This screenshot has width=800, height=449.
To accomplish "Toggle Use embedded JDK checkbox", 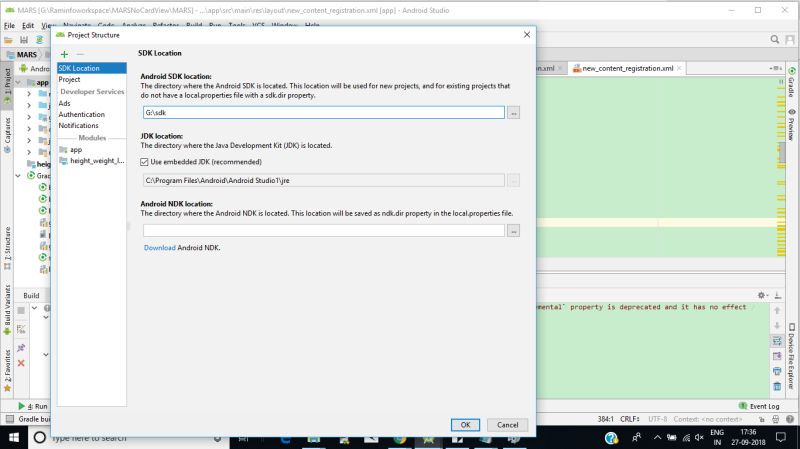I will (144, 162).
